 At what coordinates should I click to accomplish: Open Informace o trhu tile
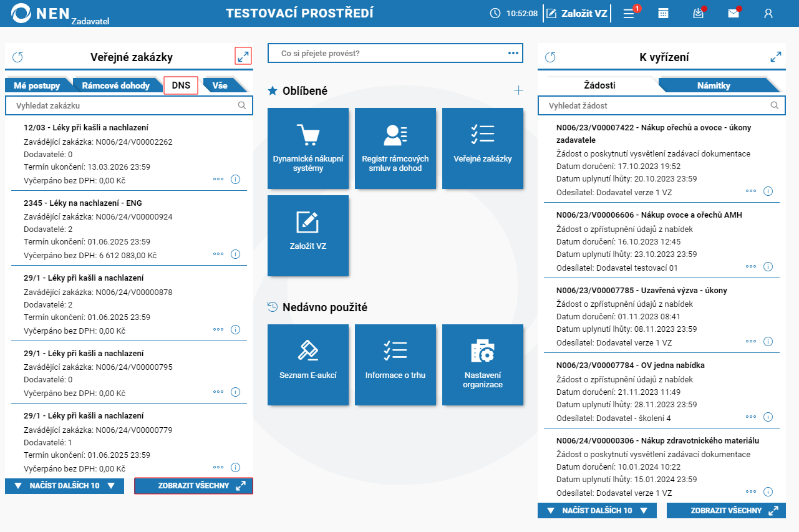pos(395,365)
